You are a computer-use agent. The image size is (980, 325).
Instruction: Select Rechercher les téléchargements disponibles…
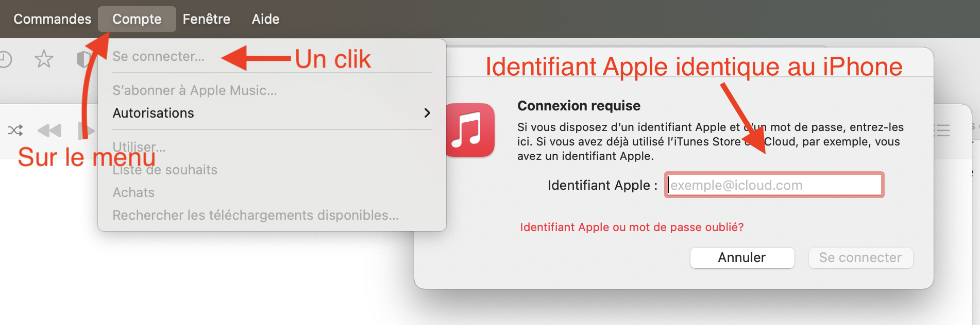pyautogui.click(x=256, y=215)
